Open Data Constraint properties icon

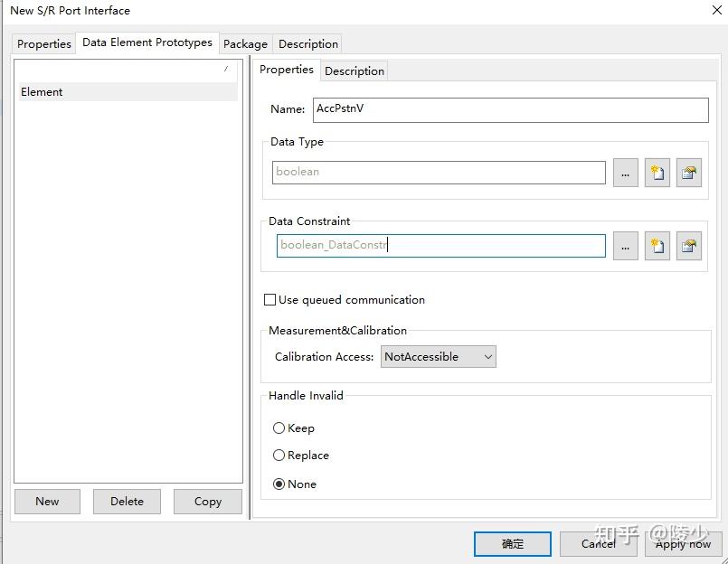click(689, 245)
